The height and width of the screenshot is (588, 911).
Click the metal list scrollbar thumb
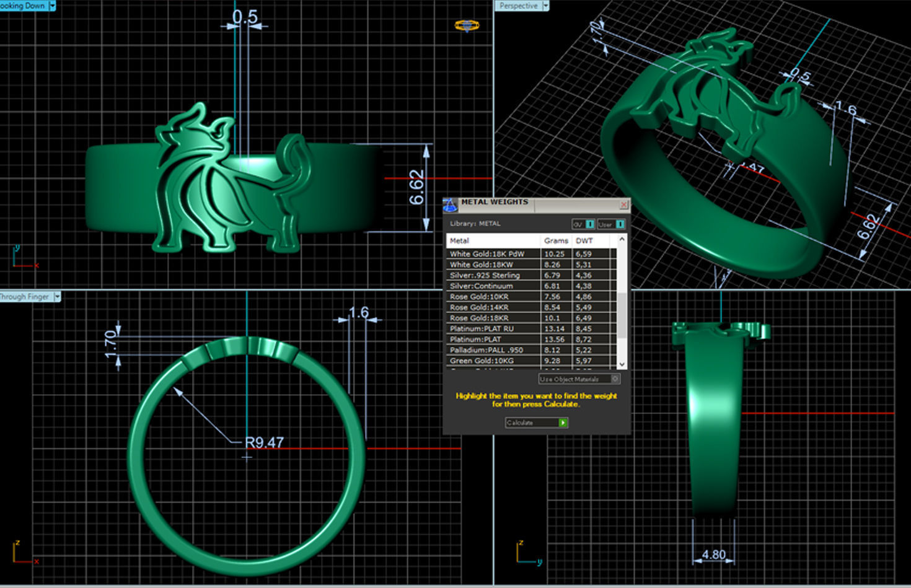(622, 314)
